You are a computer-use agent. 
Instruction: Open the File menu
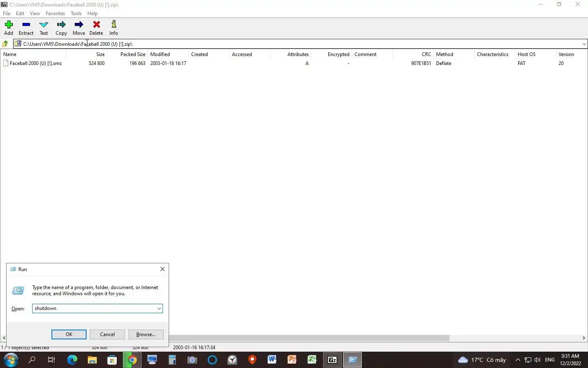click(x=7, y=13)
